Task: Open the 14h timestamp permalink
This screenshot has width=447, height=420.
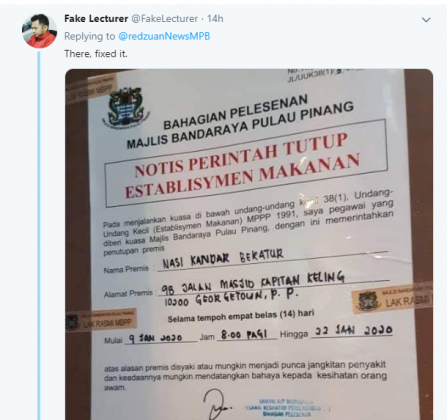Action: coord(215,19)
